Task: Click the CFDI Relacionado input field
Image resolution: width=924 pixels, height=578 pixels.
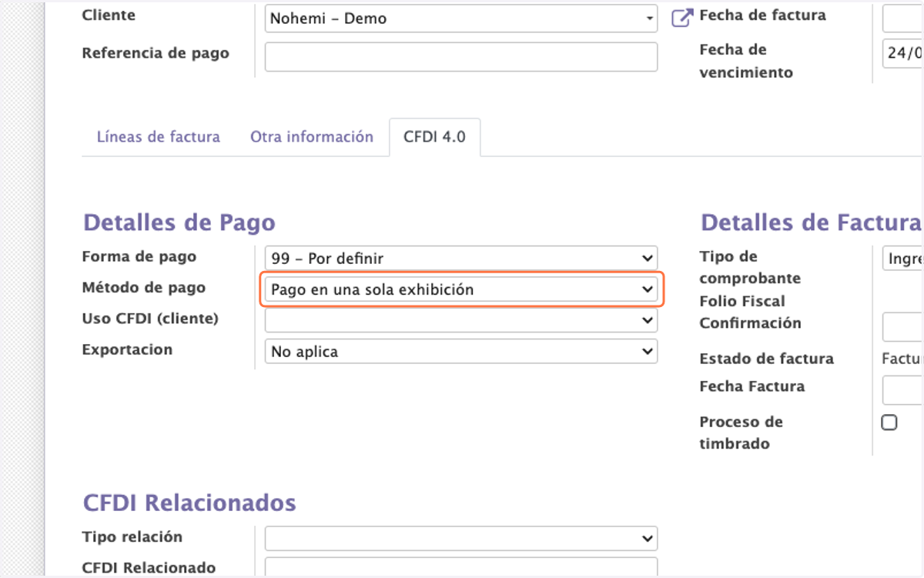Action: [x=461, y=567]
